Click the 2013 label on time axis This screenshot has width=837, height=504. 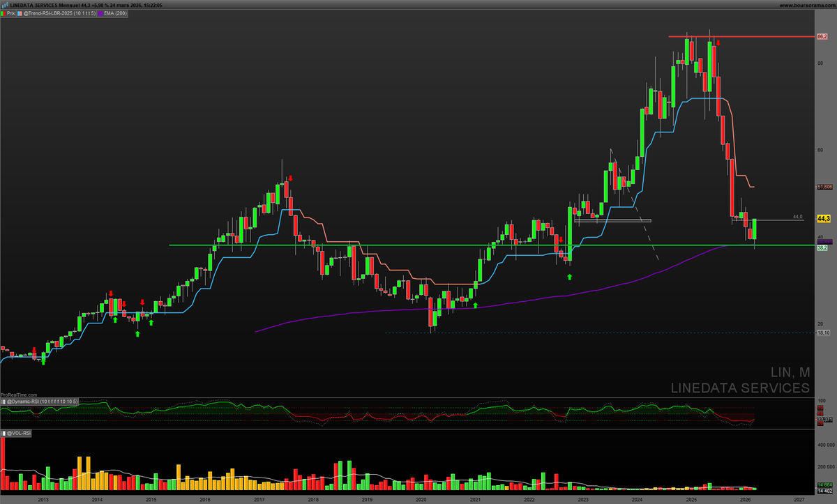43,500
